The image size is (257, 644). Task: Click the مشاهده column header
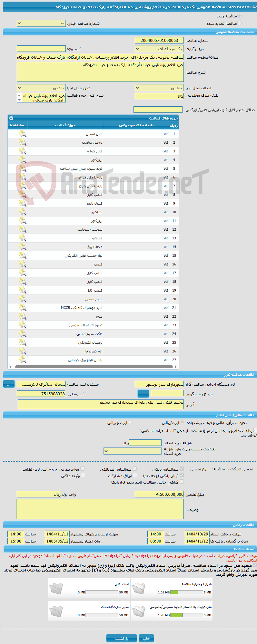pyautogui.click(x=17, y=125)
